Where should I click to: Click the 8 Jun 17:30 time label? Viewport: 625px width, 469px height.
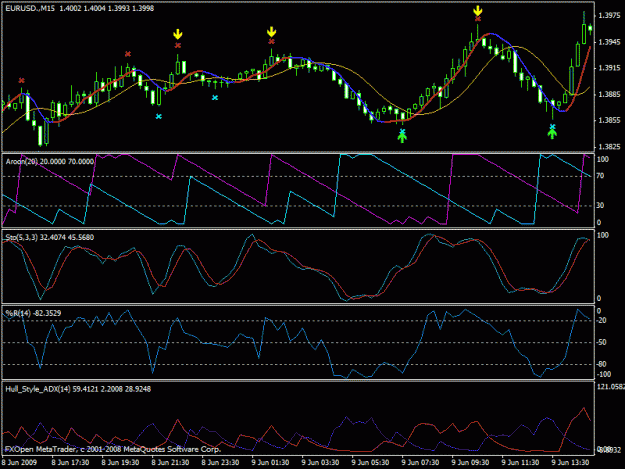click(70, 463)
